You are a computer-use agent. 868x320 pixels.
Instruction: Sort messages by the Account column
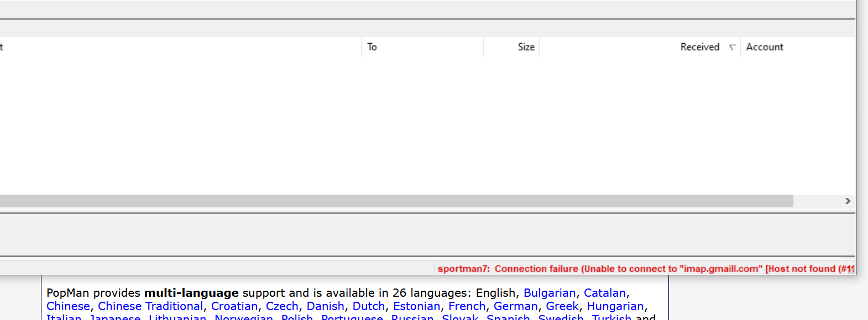[765, 48]
